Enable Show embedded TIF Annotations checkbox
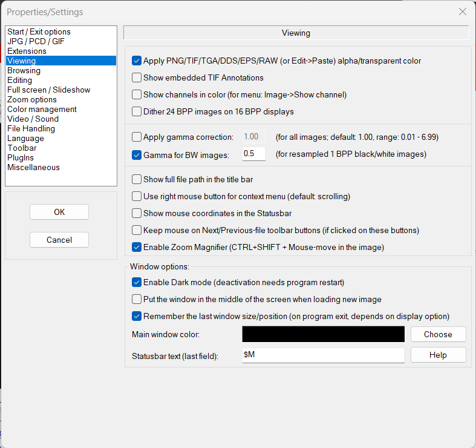The height and width of the screenshot is (448, 476). (137, 77)
